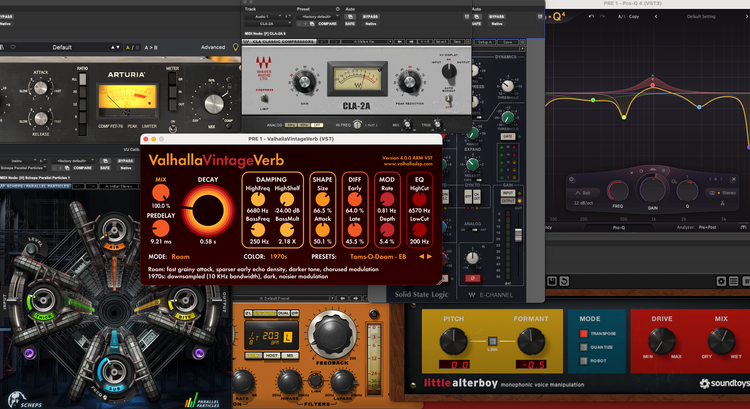Screen dimensions: 750x409
Task: Click the save floppy icon below Pro-Q
Action: [551, 281]
